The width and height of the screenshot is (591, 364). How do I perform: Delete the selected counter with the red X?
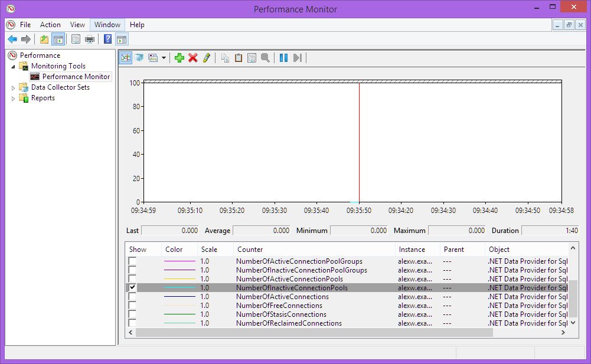click(193, 58)
